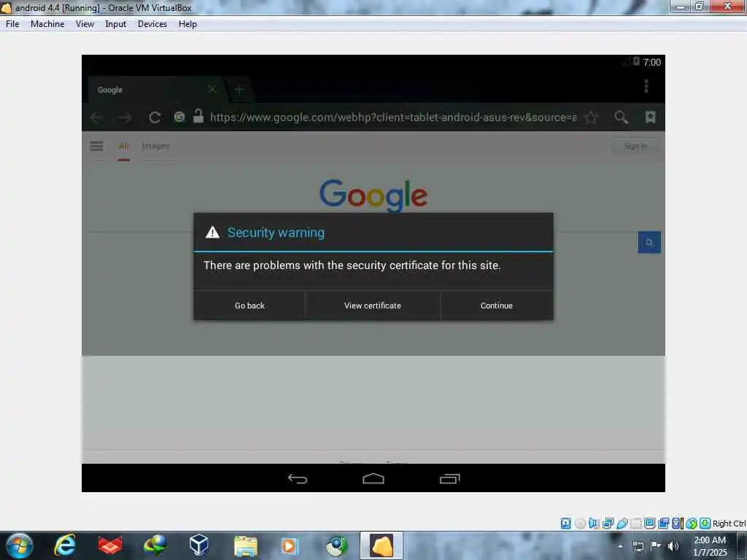Image resolution: width=747 pixels, height=560 pixels.
Task: Select the All tab on Google
Action: [x=124, y=146]
